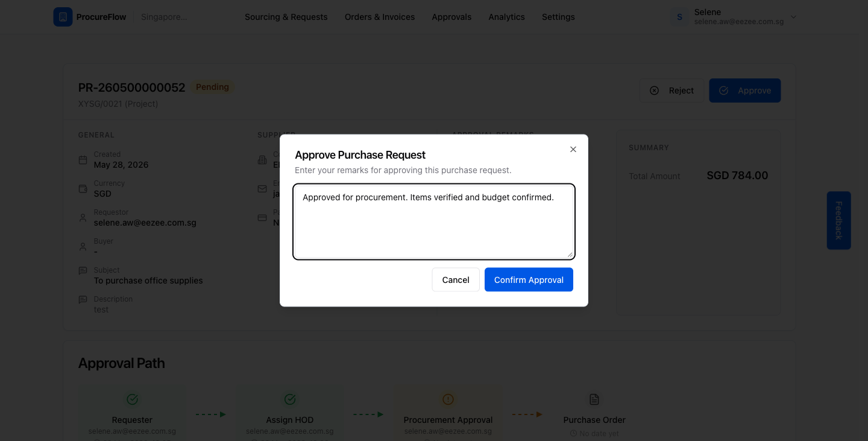Click the Requestor person icon
Screen dimensions: 868x441
pos(83,218)
